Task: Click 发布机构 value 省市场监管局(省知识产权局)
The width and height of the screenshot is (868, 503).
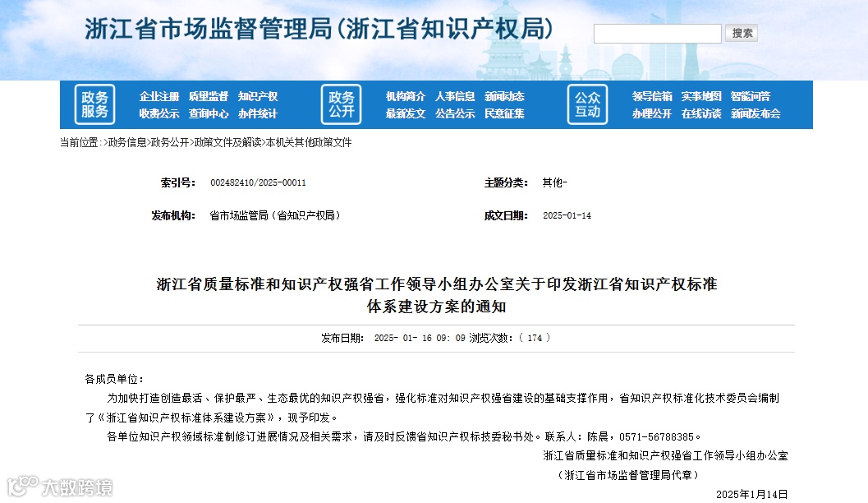Action: pyautogui.click(x=275, y=215)
